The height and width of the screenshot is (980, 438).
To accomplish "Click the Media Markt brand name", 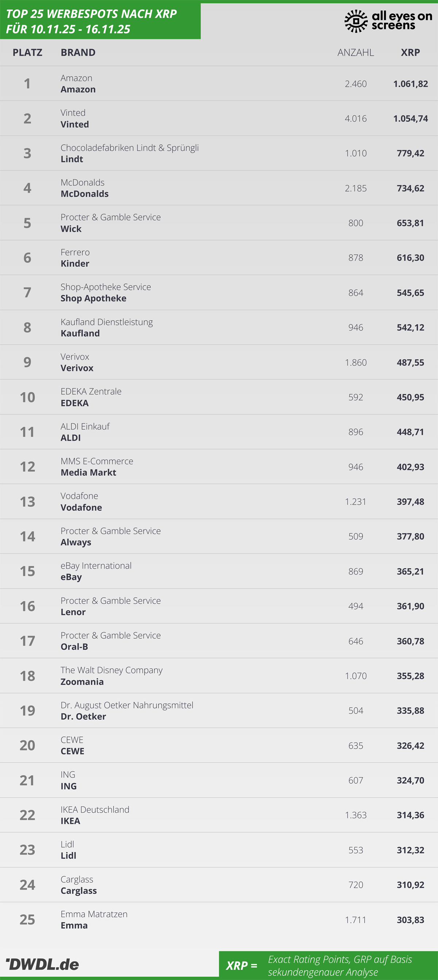I will point(88,473).
